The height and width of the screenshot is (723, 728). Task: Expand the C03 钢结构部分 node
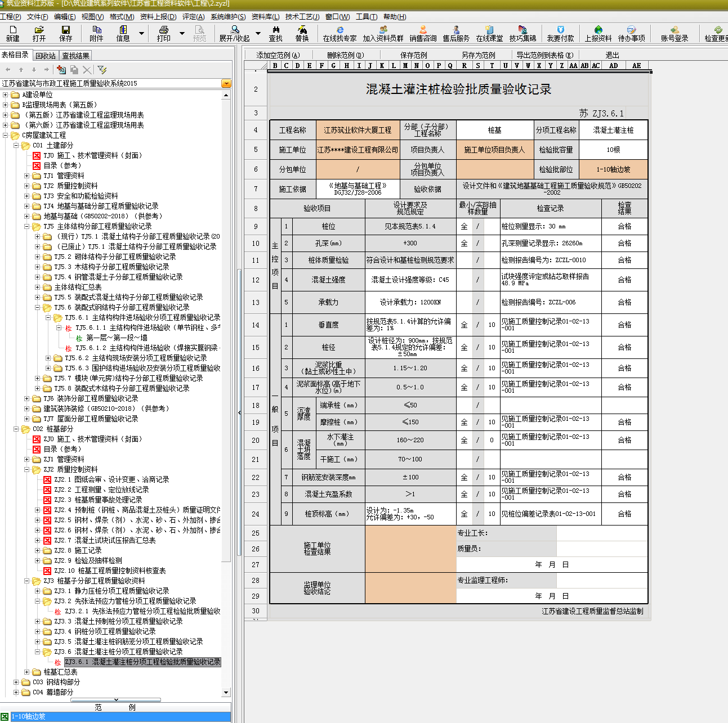(16, 682)
